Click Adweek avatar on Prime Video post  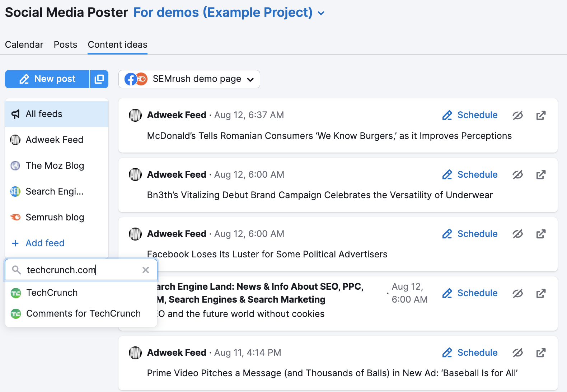point(135,353)
